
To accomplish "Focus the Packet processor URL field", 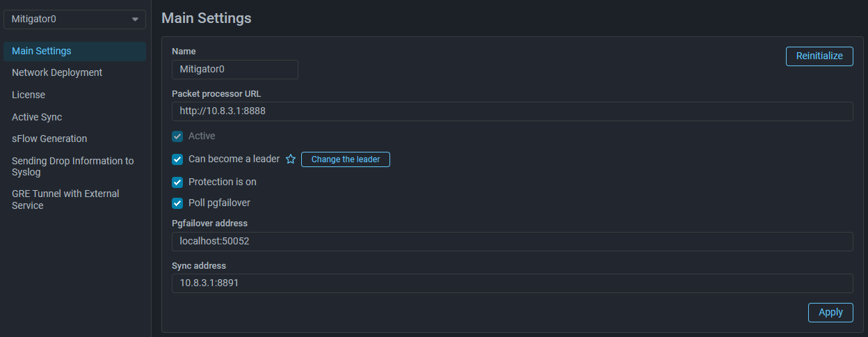I will 512,111.
